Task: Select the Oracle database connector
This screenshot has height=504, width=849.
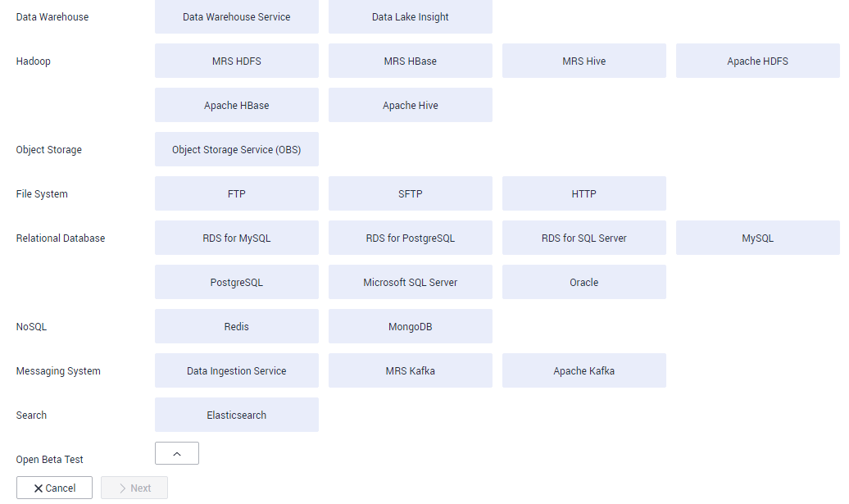Action: pos(584,282)
